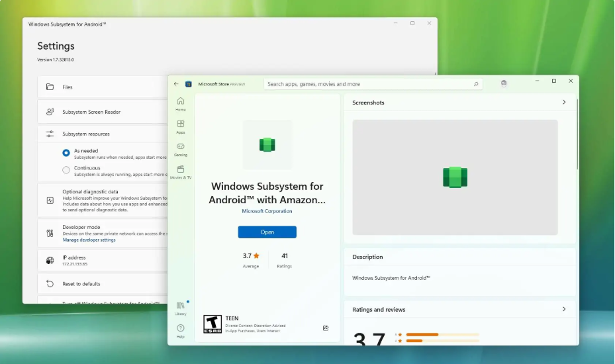615x364 pixels.
Task: Open Movies & TV in Store sidebar
Action: pos(181,172)
